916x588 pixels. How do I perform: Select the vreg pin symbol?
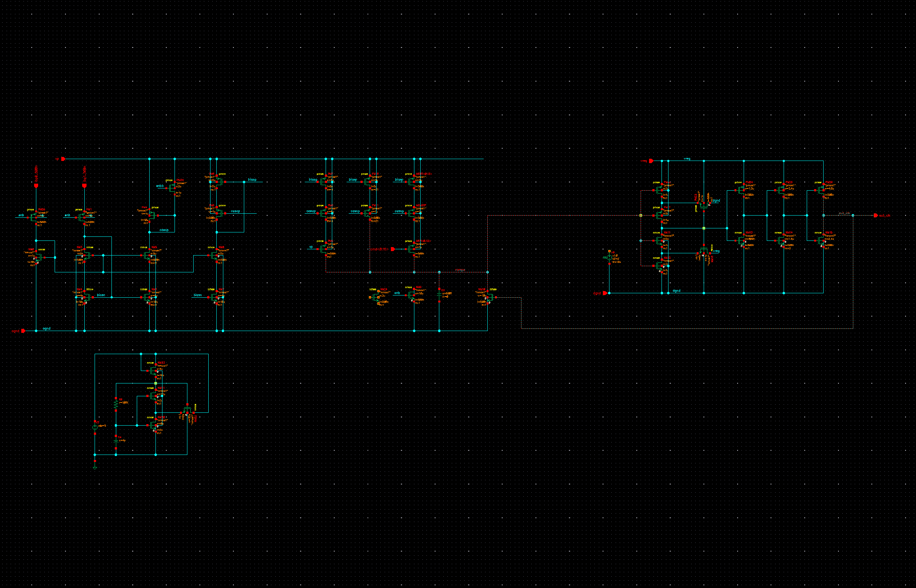[x=651, y=161]
